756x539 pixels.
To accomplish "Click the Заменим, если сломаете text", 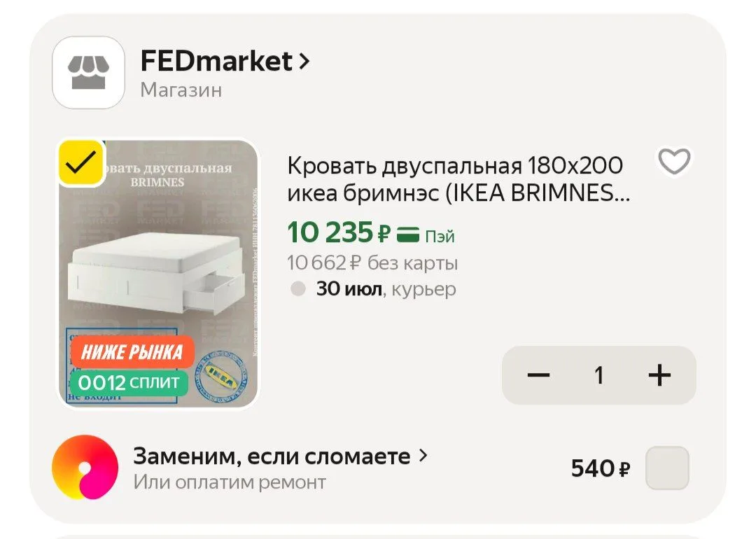I will (272, 456).
